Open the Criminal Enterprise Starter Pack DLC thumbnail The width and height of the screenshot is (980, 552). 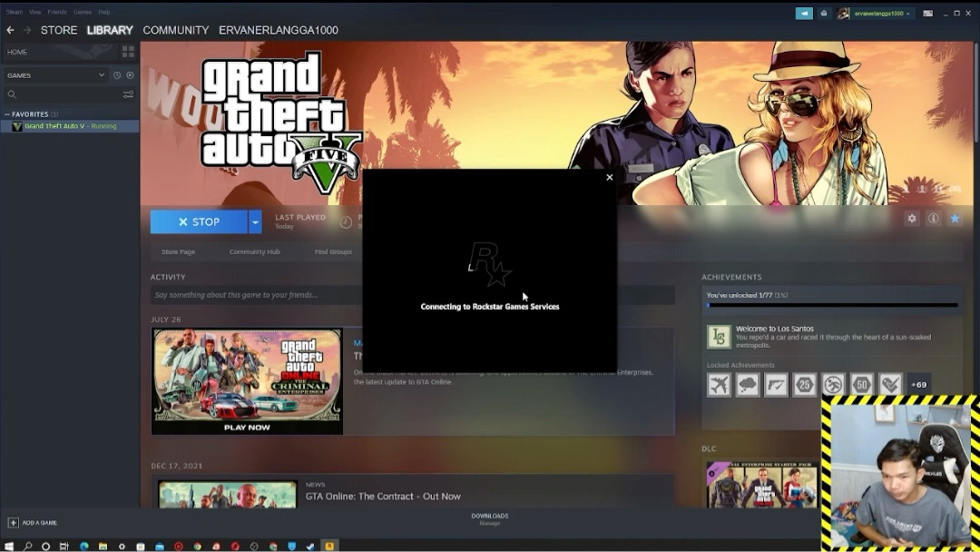762,485
